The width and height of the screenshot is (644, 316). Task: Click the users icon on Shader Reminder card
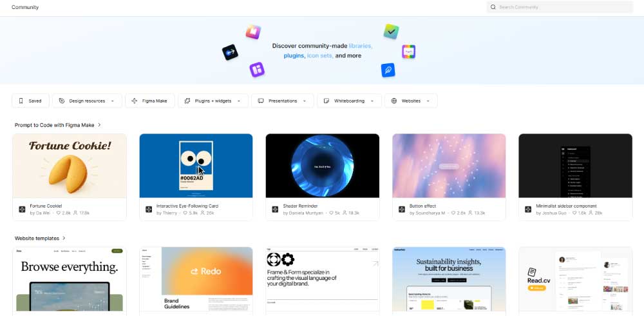345,213
